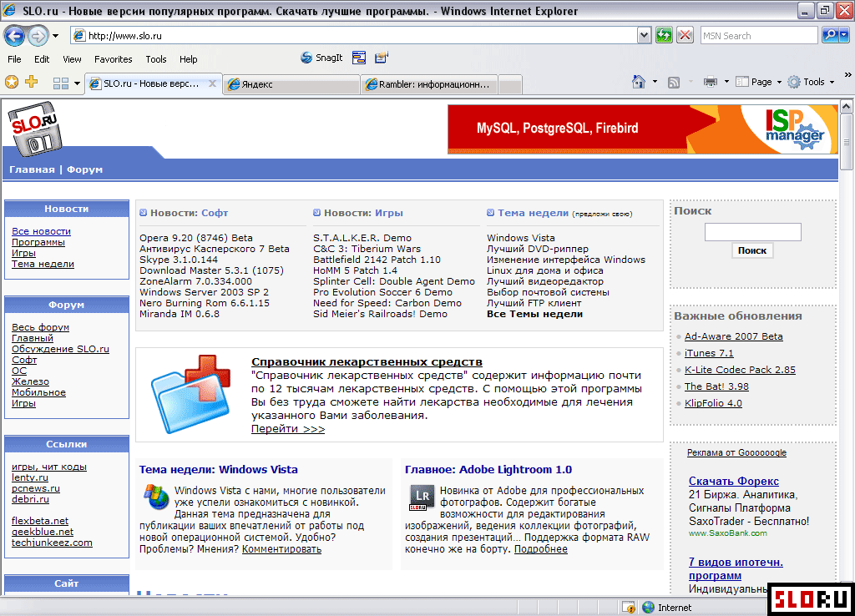Image resolution: width=855 pixels, height=616 pixels.
Task: Click the Поиск submit button
Action: pos(752,250)
